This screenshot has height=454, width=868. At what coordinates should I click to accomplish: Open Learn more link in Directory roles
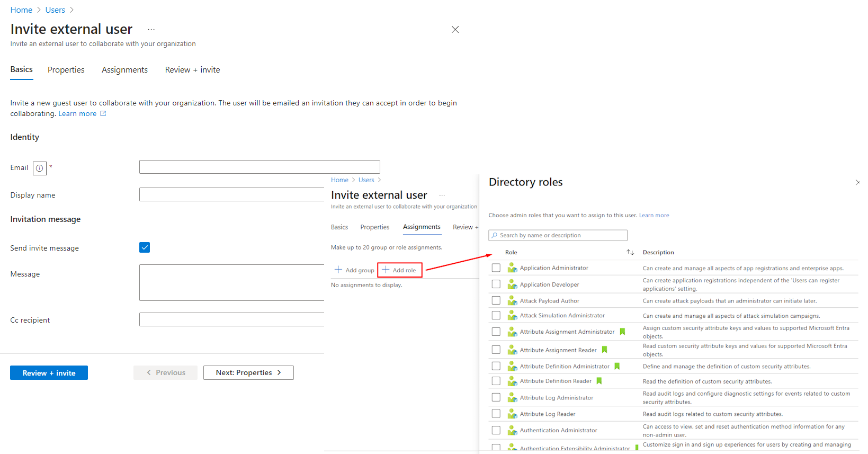click(x=654, y=216)
